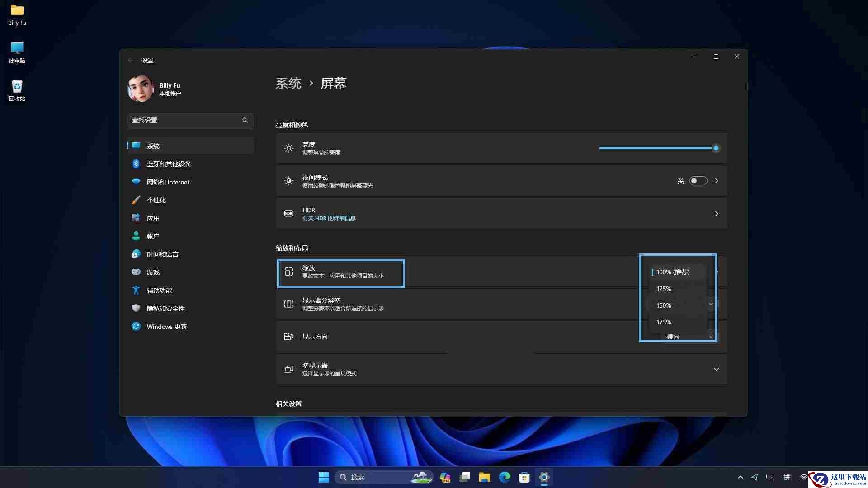Select 时间和语言 in the sidebar

[x=190, y=254]
